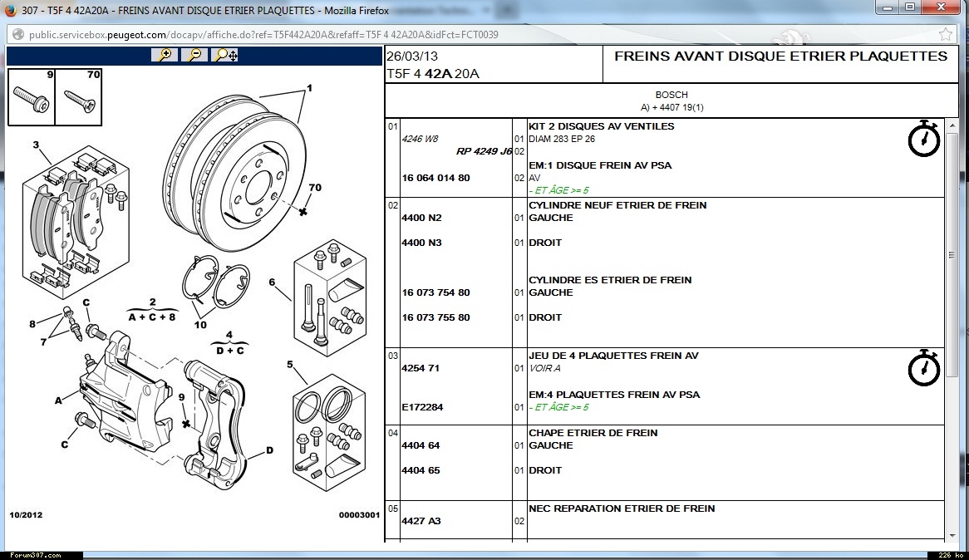Click callout 5 for the seal repair kit
This screenshot has height=560, width=969.
click(290, 365)
